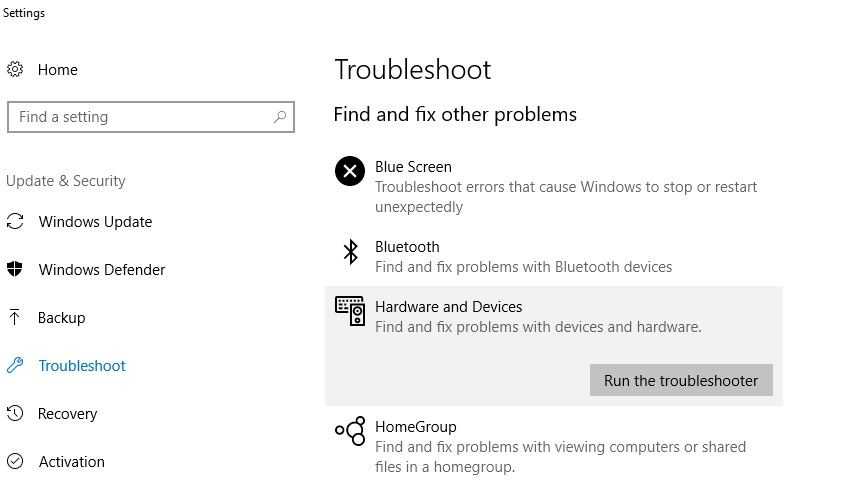
Task: Open the Windows Update section
Action: pos(95,222)
